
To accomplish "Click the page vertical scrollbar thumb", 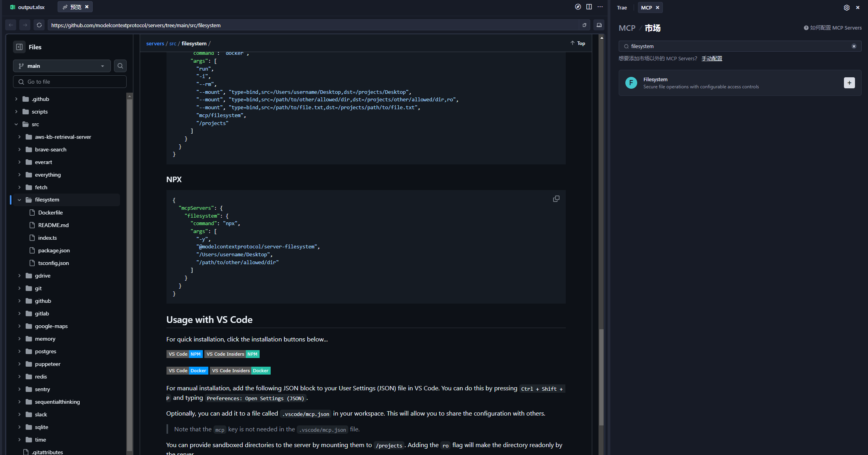I will [601, 377].
